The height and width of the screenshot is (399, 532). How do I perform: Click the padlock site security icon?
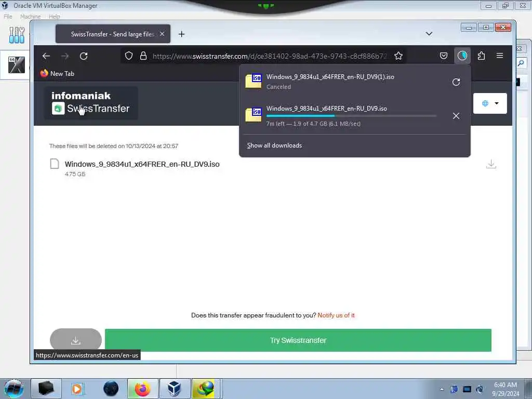[143, 56]
